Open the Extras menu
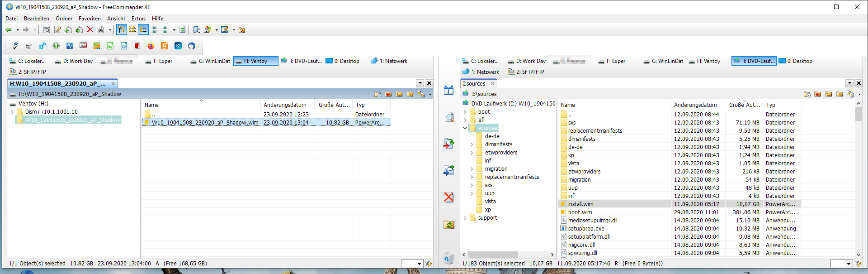Image resolution: width=868 pixels, height=274 pixels. (138, 19)
